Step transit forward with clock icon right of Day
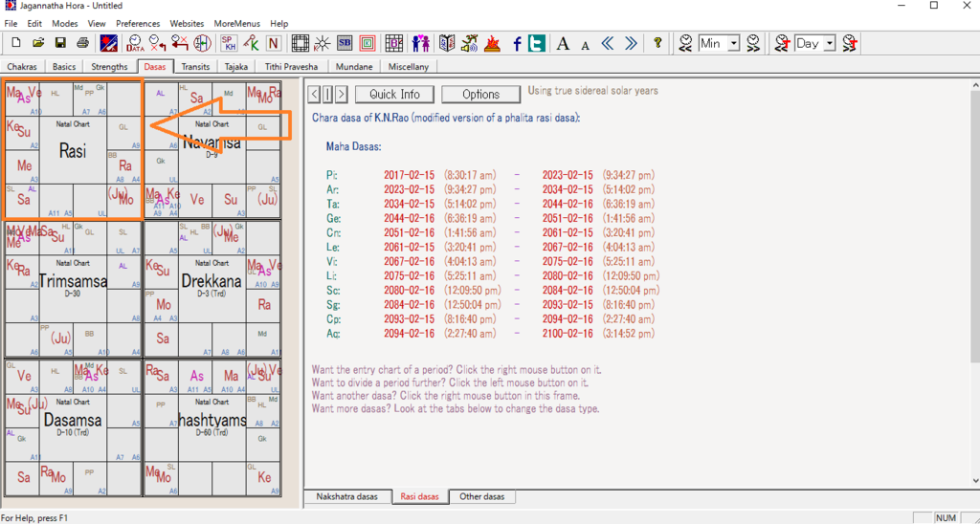This screenshot has height=524, width=980. (849, 43)
